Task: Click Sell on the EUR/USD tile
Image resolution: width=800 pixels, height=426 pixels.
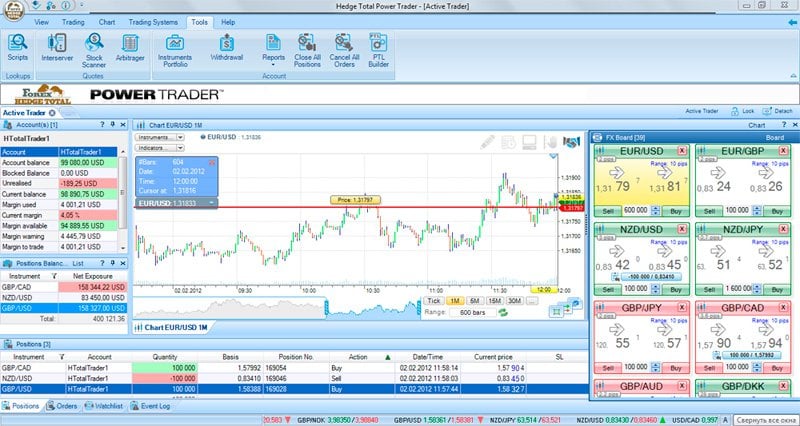Action: (x=608, y=211)
